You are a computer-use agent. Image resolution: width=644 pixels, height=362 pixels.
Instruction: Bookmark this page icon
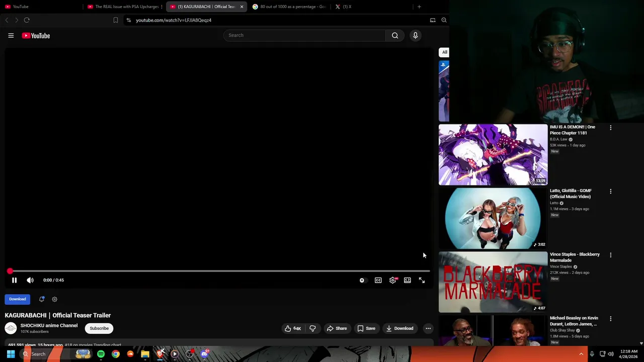[116, 20]
